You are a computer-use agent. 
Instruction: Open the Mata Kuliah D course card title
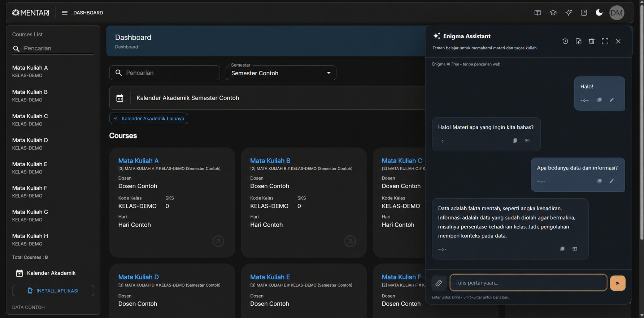[x=139, y=277]
